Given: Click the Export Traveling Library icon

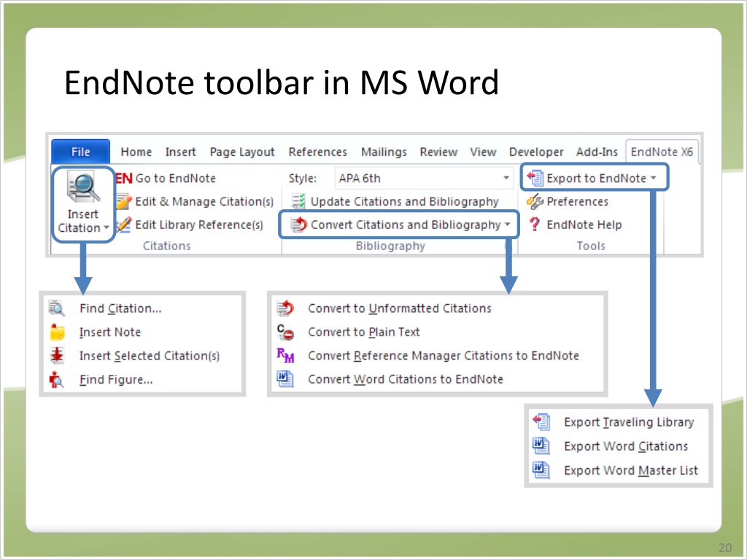Looking at the screenshot, I should tap(541, 422).
